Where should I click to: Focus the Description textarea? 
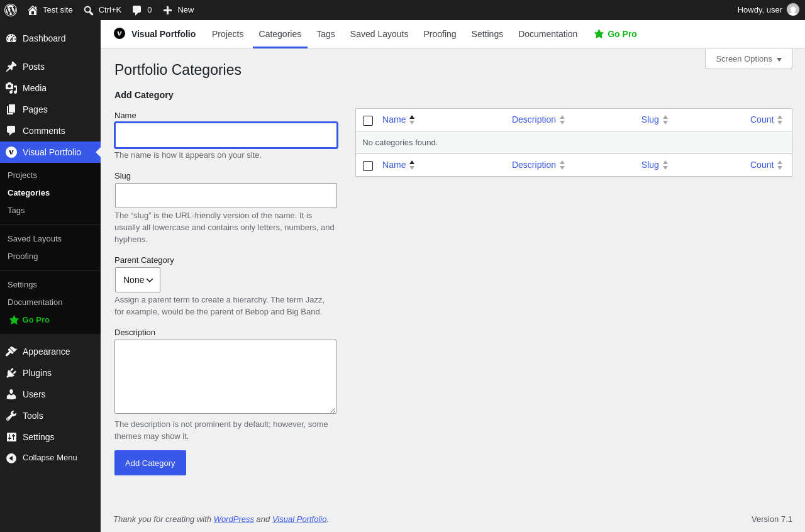coord(225,377)
